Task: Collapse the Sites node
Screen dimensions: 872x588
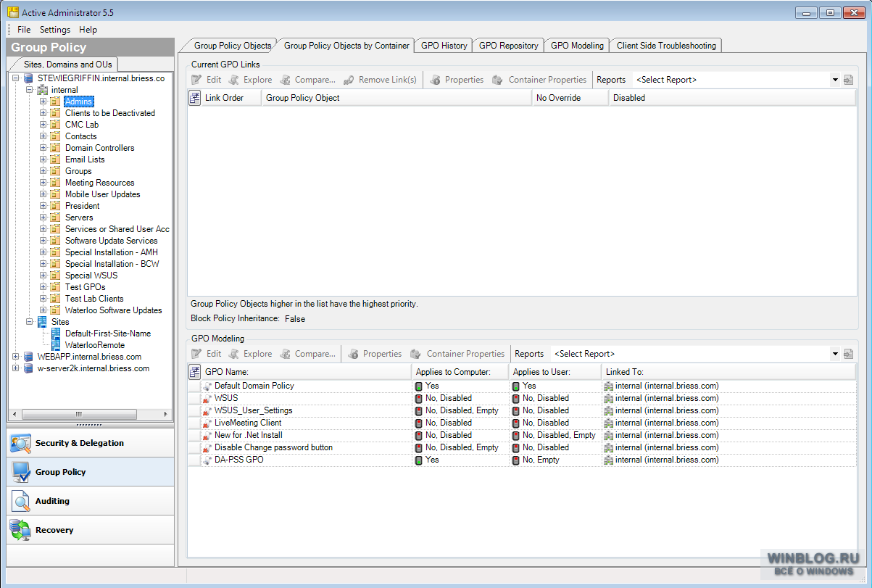Action: (30, 322)
